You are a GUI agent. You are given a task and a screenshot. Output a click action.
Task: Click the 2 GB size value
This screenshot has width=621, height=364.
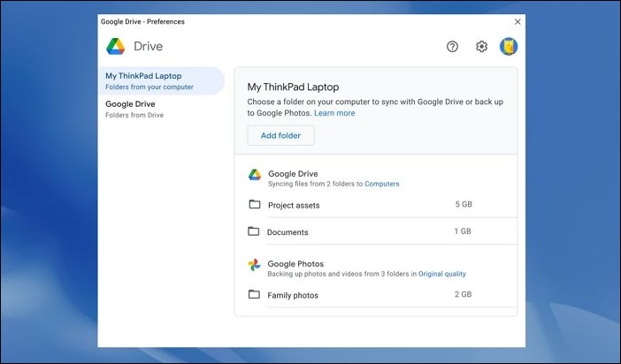tap(463, 294)
